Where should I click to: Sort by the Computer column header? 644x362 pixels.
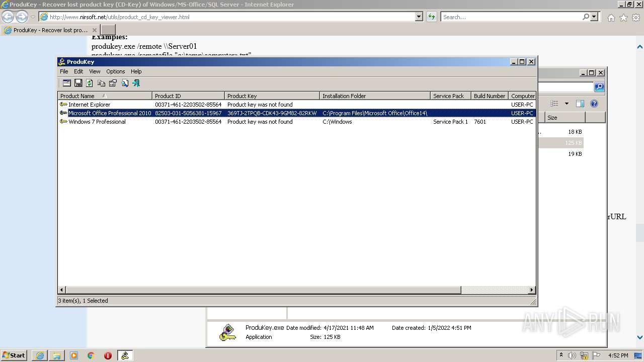[x=522, y=96]
